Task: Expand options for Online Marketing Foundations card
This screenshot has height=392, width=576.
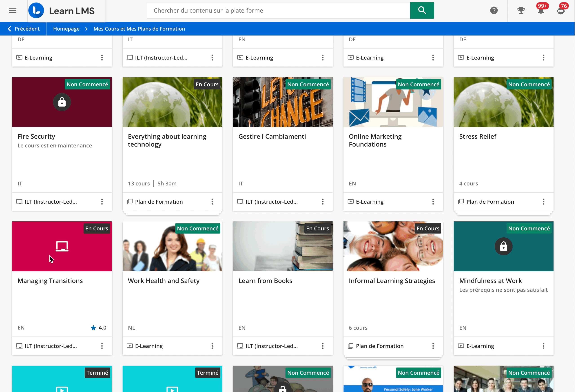Action: (433, 202)
